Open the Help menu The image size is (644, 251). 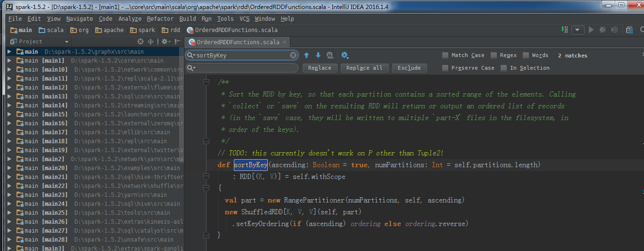click(287, 19)
